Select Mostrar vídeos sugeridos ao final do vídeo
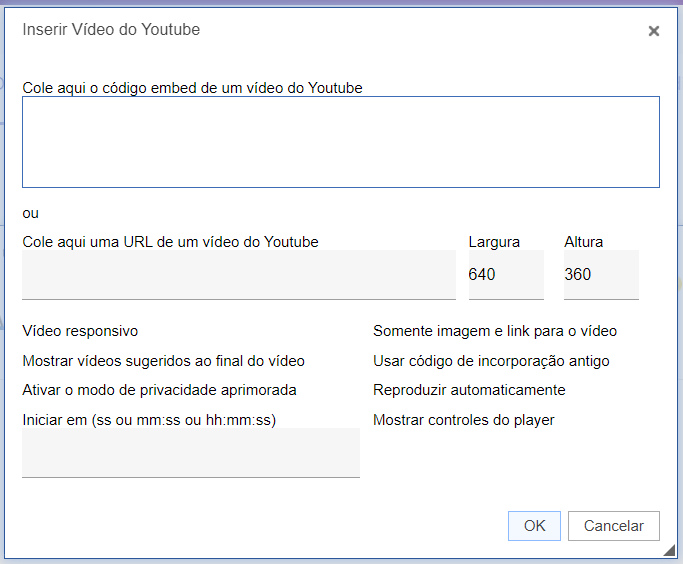 163,361
